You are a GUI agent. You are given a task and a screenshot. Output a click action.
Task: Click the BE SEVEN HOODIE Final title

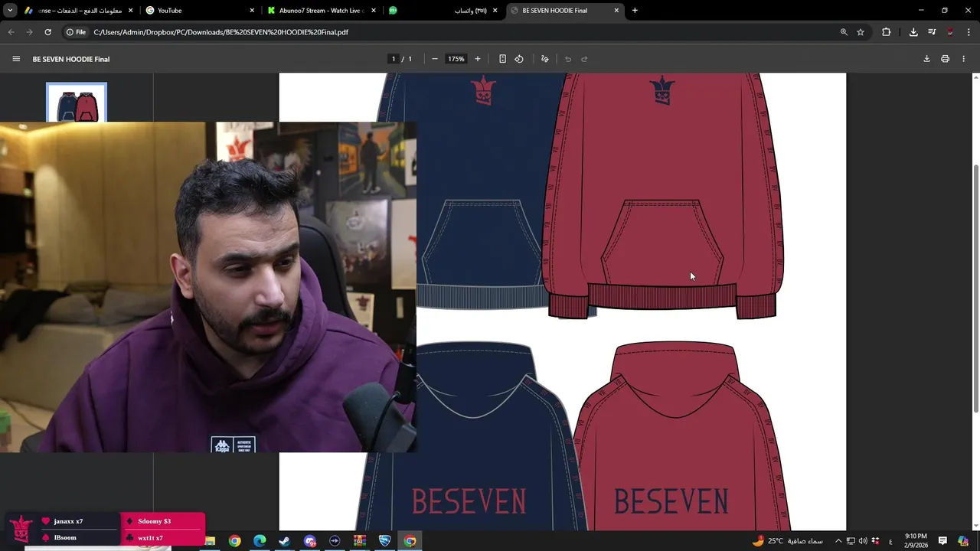pyautogui.click(x=71, y=59)
